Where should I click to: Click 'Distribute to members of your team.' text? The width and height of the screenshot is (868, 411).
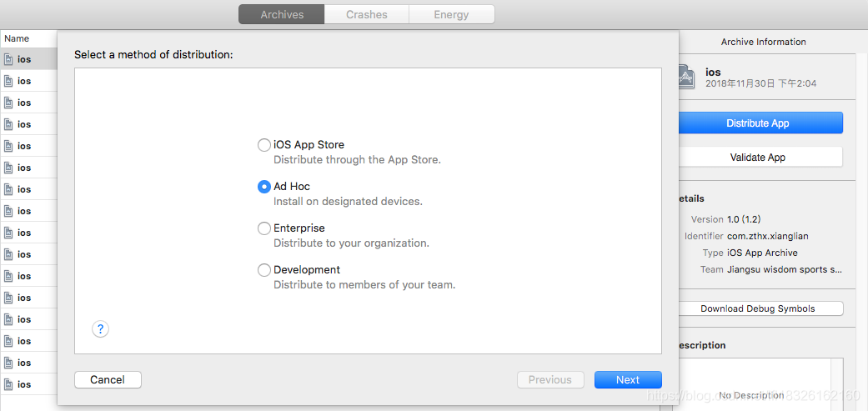(x=364, y=285)
